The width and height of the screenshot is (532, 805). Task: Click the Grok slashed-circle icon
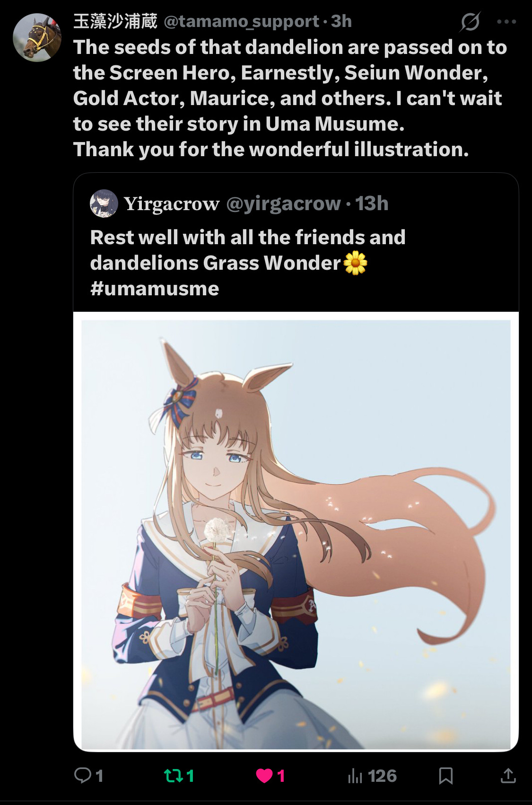tap(470, 22)
